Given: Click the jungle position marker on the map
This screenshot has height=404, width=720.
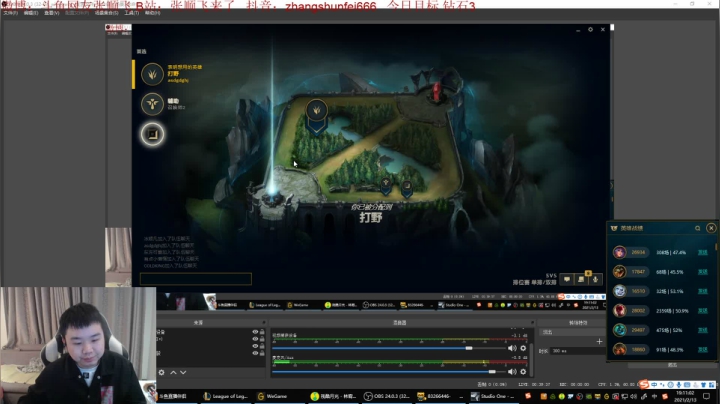Looking at the screenshot, I should [x=316, y=112].
